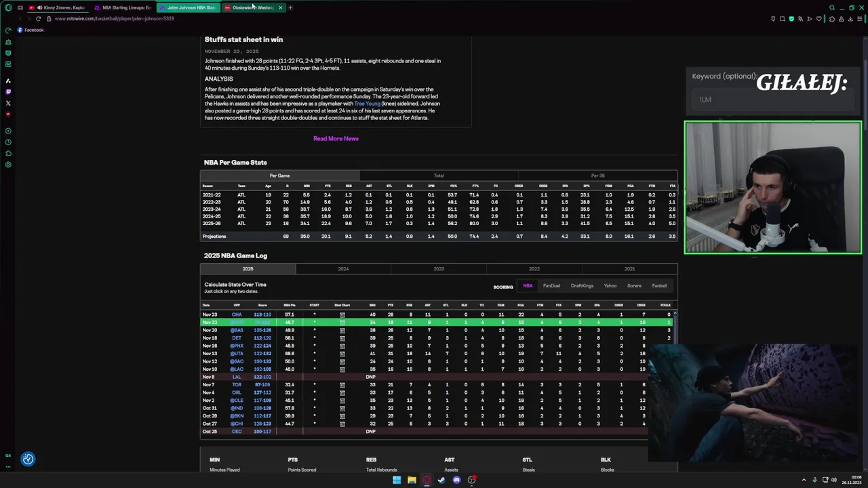Reload the Rotowire page
Image resolution: width=868 pixels, height=488 pixels.
pos(39,18)
